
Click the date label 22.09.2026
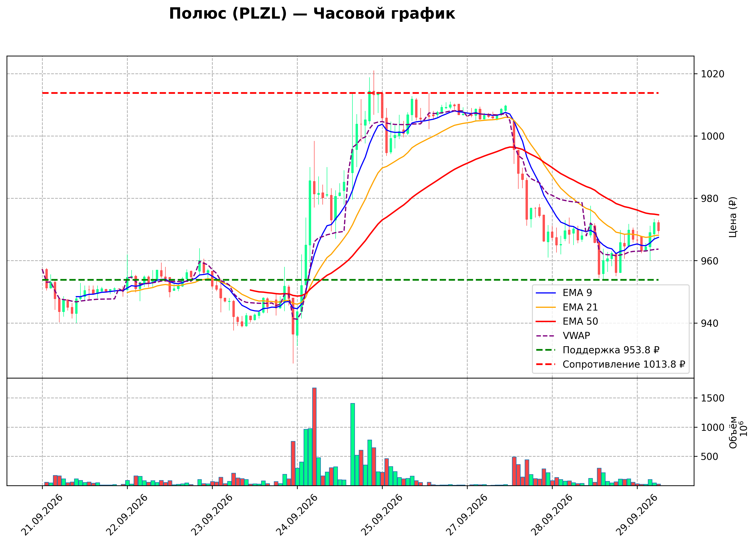coord(127,515)
